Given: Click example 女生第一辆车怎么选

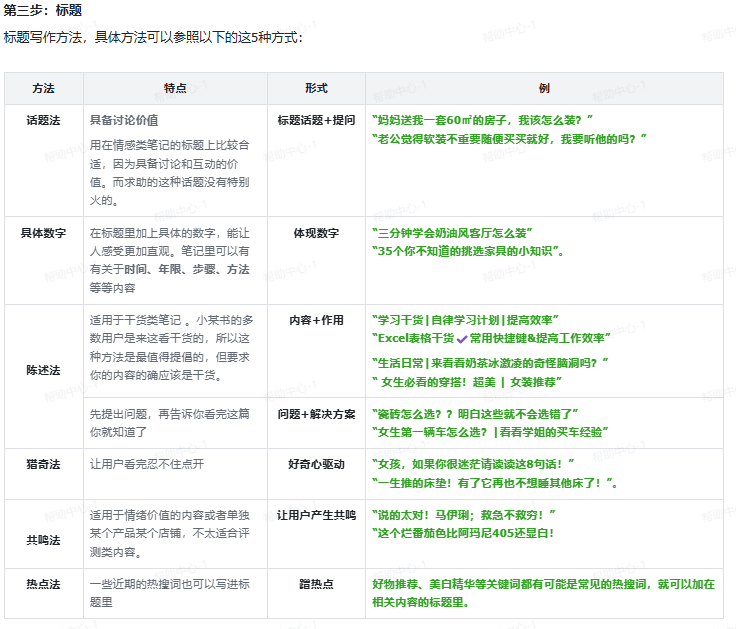Looking at the screenshot, I should pos(490,432).
